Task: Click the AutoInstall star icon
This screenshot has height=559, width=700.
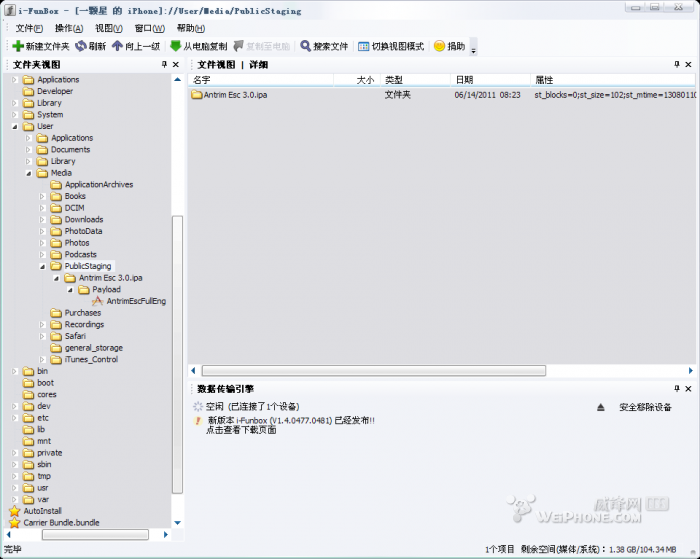Action: coord(15,511)
